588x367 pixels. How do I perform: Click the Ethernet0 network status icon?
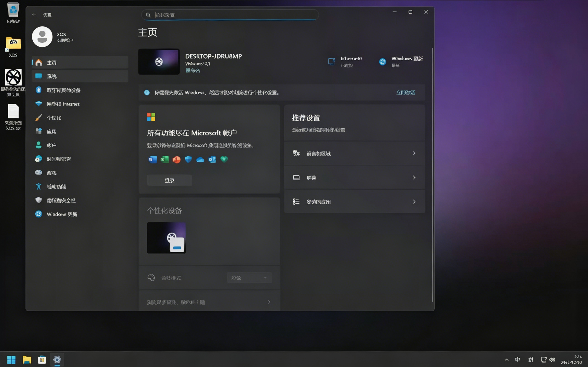click(x=331, y=62)
